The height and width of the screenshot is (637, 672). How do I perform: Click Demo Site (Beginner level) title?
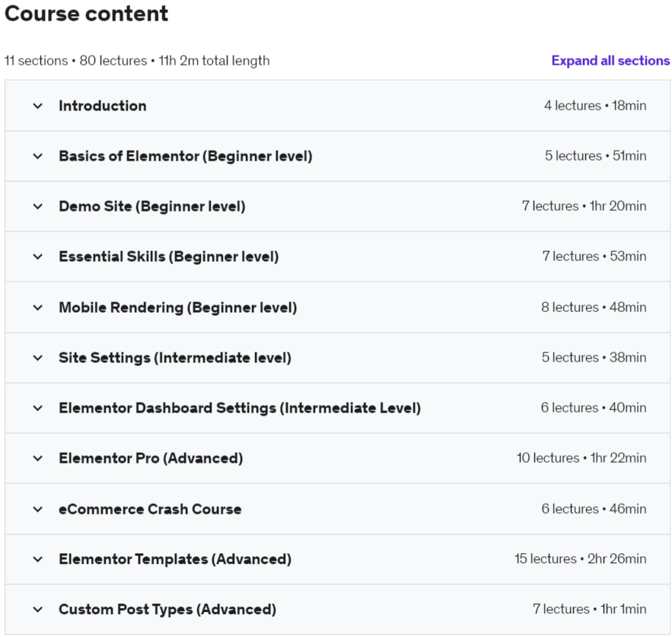tap(152, 206)
